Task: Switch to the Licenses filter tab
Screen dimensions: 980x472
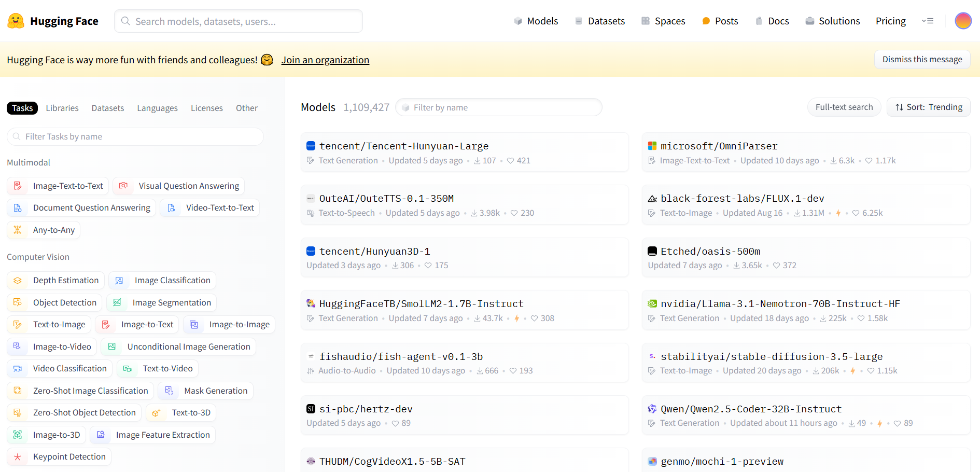Action: click(207, 108)
